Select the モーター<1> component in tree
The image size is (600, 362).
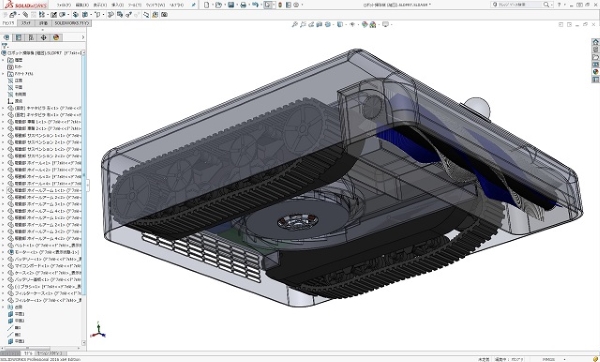[46, 252]
